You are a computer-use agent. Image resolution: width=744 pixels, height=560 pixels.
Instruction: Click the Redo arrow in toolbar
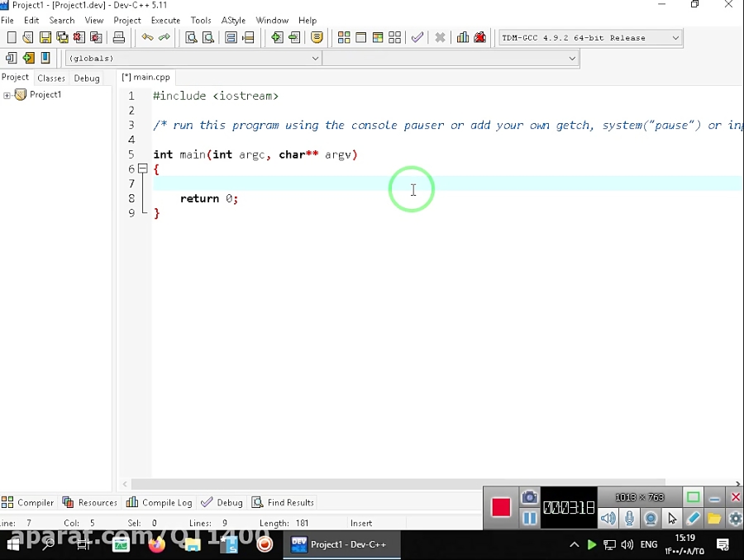point(165,37)
